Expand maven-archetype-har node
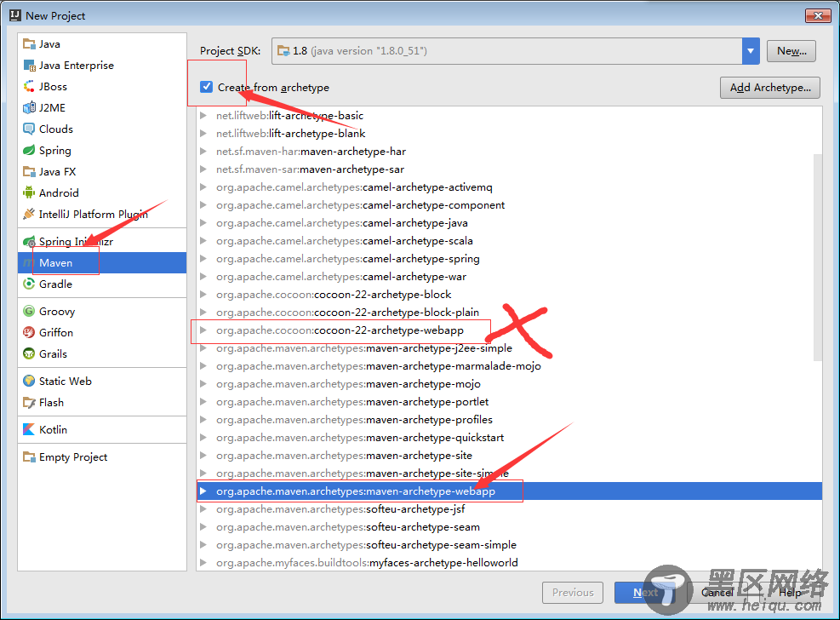Image resolution: width=840 pixels, height=620 pixels. [x=203, y=151]
